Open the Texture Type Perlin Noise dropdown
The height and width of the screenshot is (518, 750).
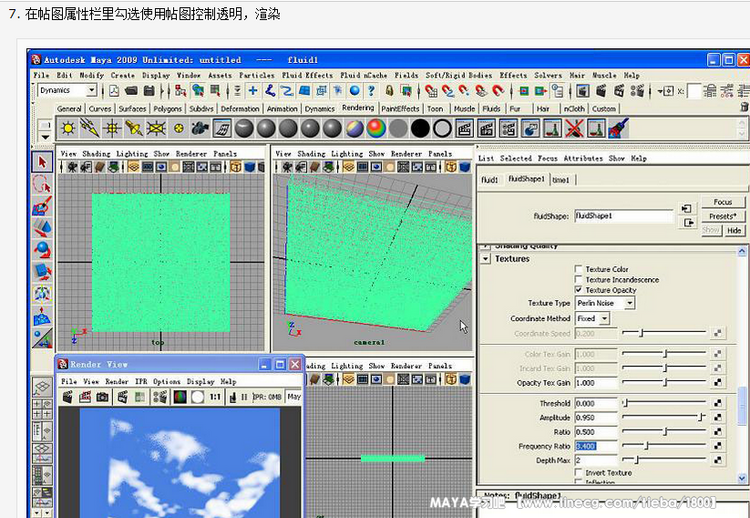click(605, 303)
